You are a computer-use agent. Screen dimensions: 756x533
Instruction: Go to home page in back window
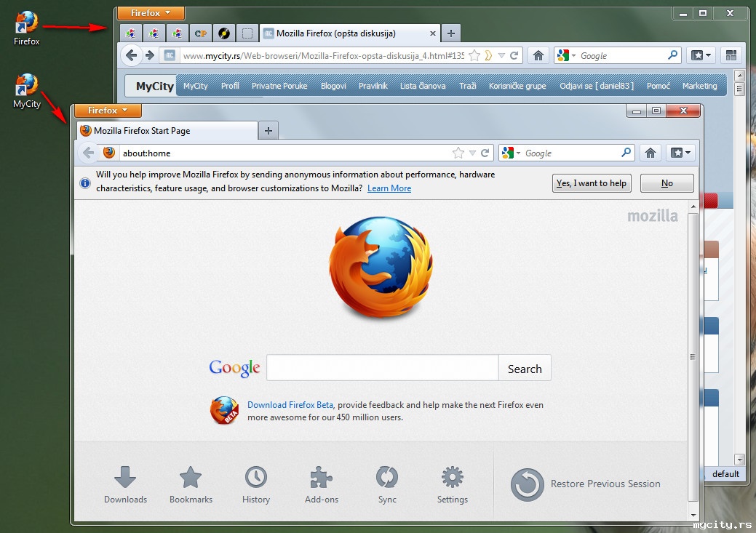tap(538, 55)
